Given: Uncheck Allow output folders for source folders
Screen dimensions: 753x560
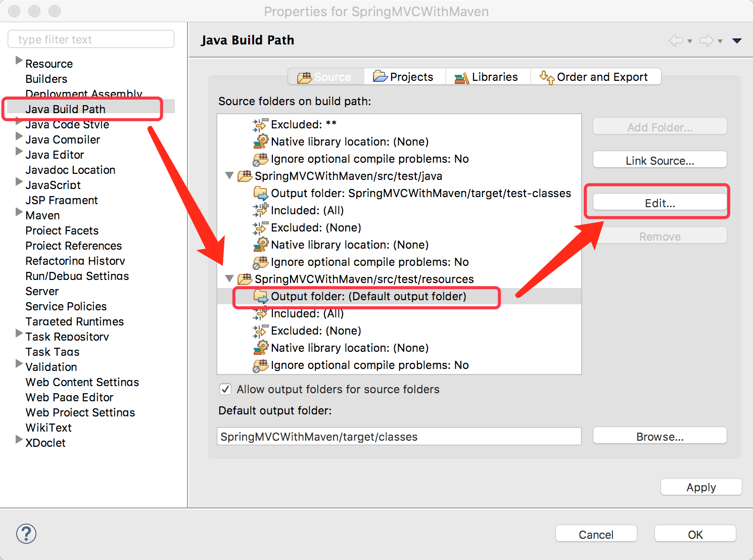Looking at the screenshot, I should click(225, 389).
